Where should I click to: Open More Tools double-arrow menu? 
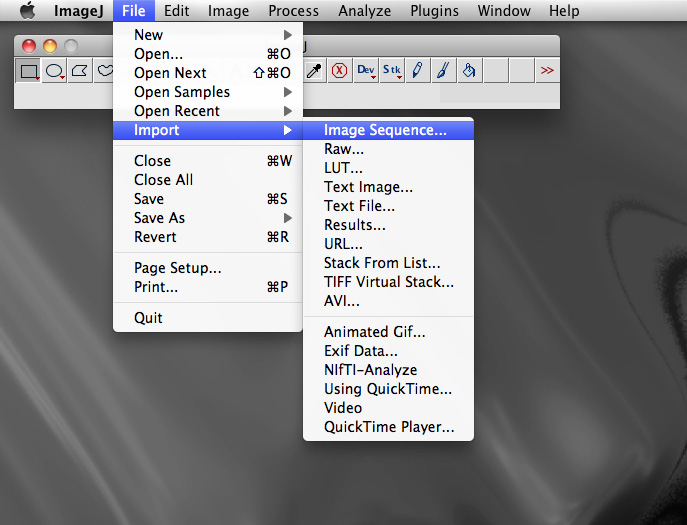click(x=547, y=71)
